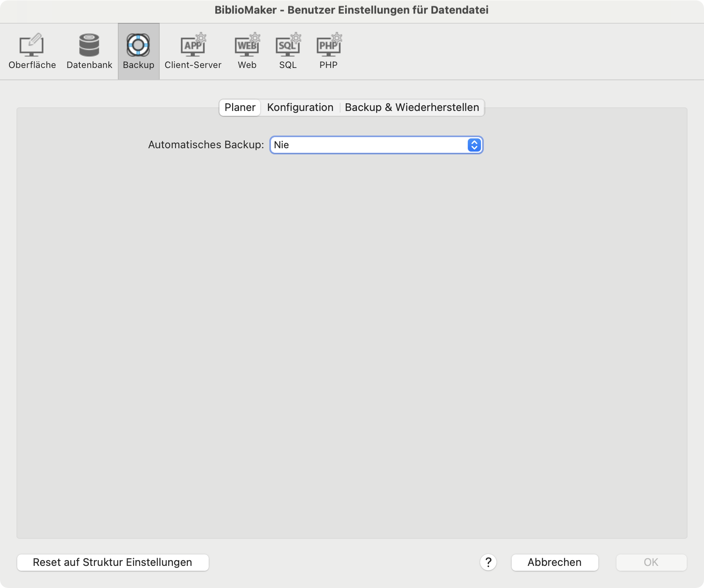The height and width of the screenshot is (588, 704).
Task: Select the Backup lifebuoy icon
Action: point(138,45)
